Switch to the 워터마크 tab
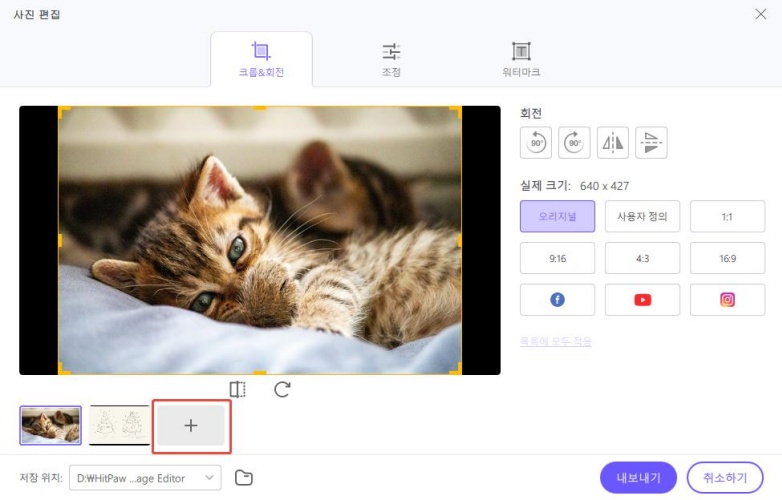The height and width of the screenshot is (500, 782). click(521, 59)
